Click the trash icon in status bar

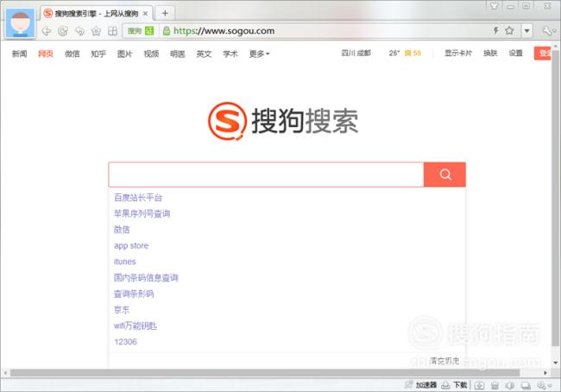click(495, 385)
